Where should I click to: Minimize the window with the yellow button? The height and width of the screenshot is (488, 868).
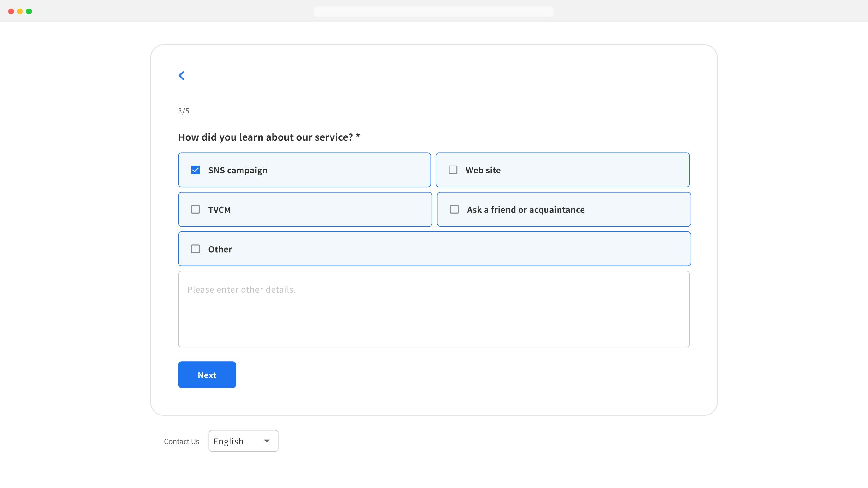click(20, 11)
